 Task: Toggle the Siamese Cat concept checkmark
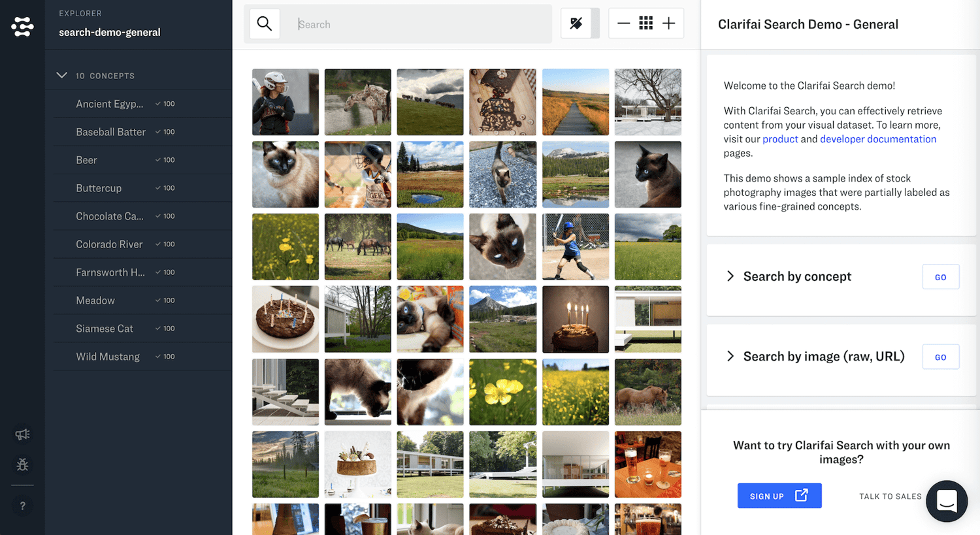[x=158, y=329]
